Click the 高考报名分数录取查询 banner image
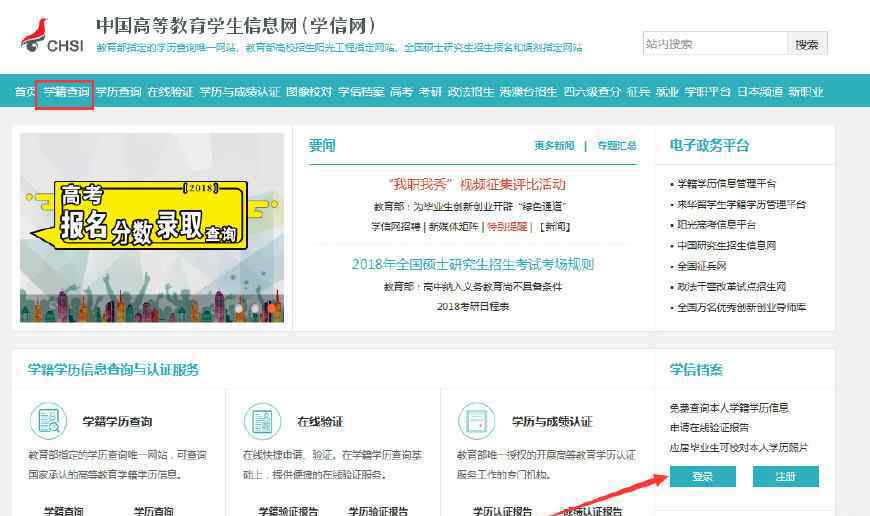 point(151,227)
